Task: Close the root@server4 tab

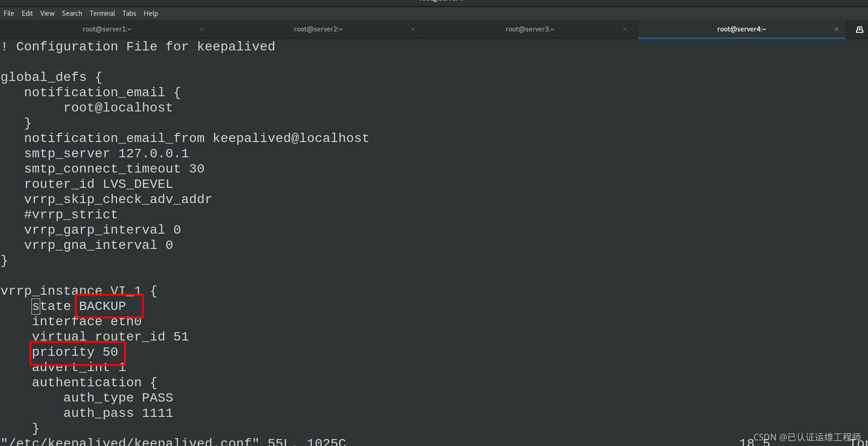Action: point(837,29)
